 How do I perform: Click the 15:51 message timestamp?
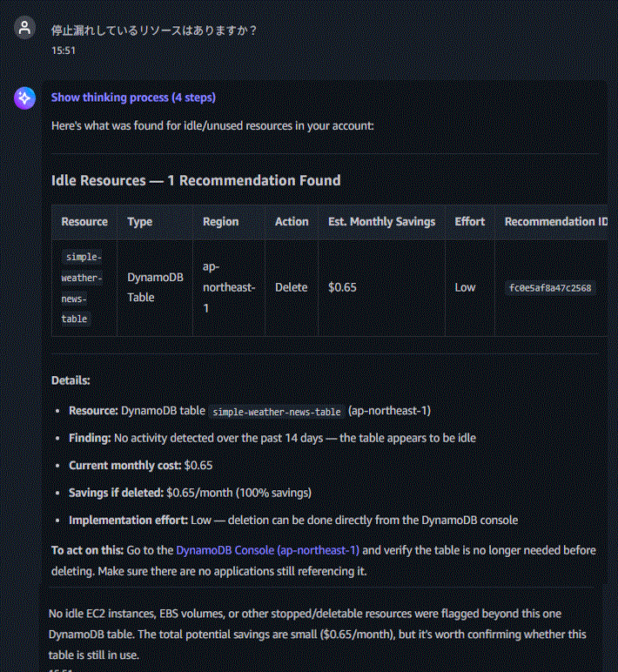[64, 50]
